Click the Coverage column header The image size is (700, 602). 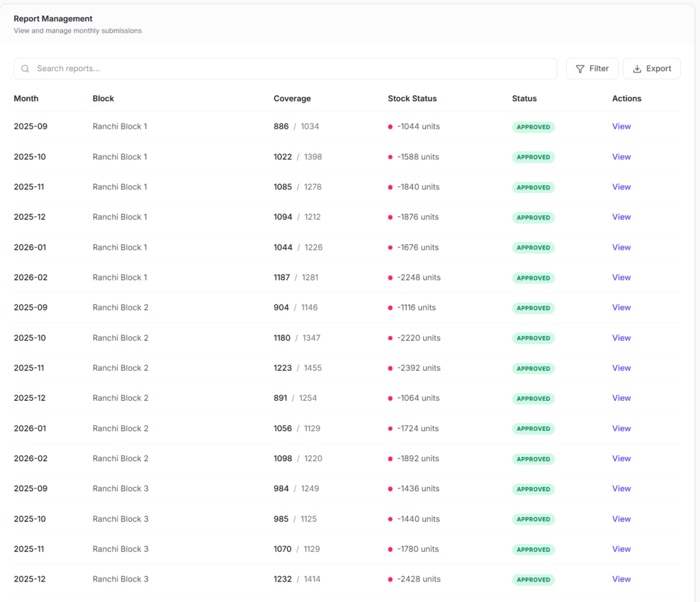click(x=292, y=99)
